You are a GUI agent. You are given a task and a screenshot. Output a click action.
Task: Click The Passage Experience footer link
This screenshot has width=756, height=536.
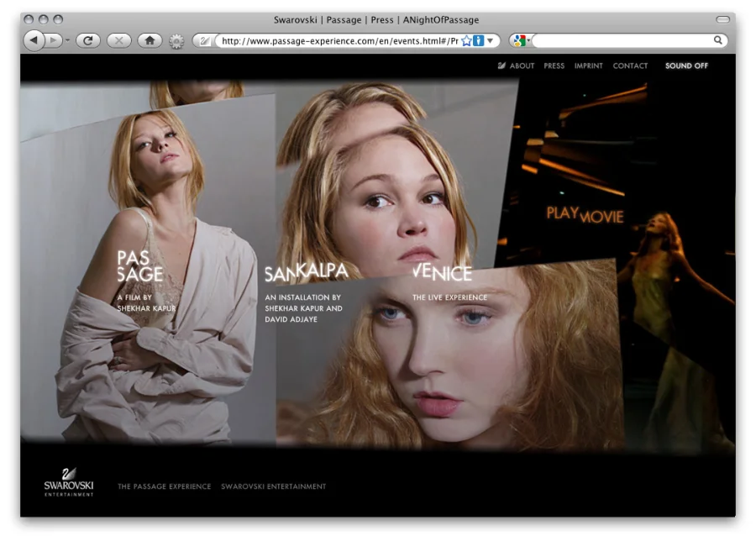(x=163, y=486)
